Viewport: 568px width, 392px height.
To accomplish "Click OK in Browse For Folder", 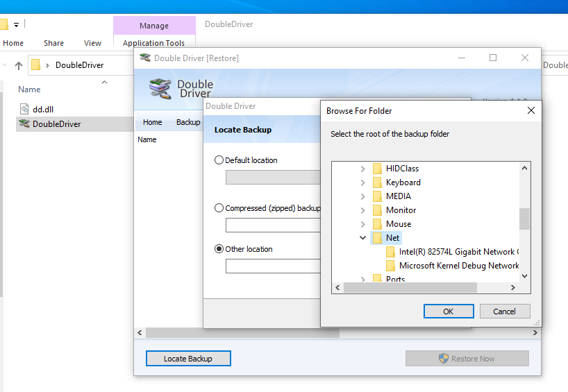I will point(449,312).
